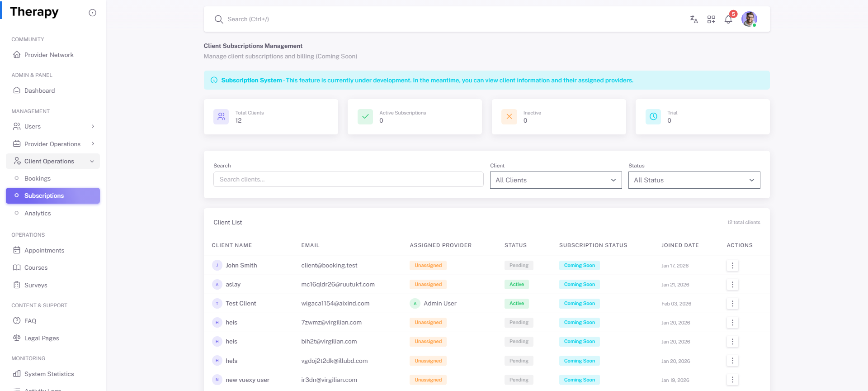The width and height of the screenshot is (868, 391).
Task: Go to Dashboard in sidebar
Action: (53, 91)
